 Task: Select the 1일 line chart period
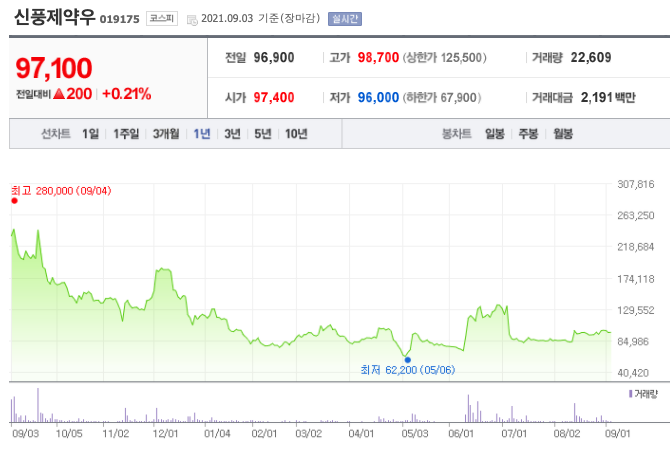coord(91,134)
